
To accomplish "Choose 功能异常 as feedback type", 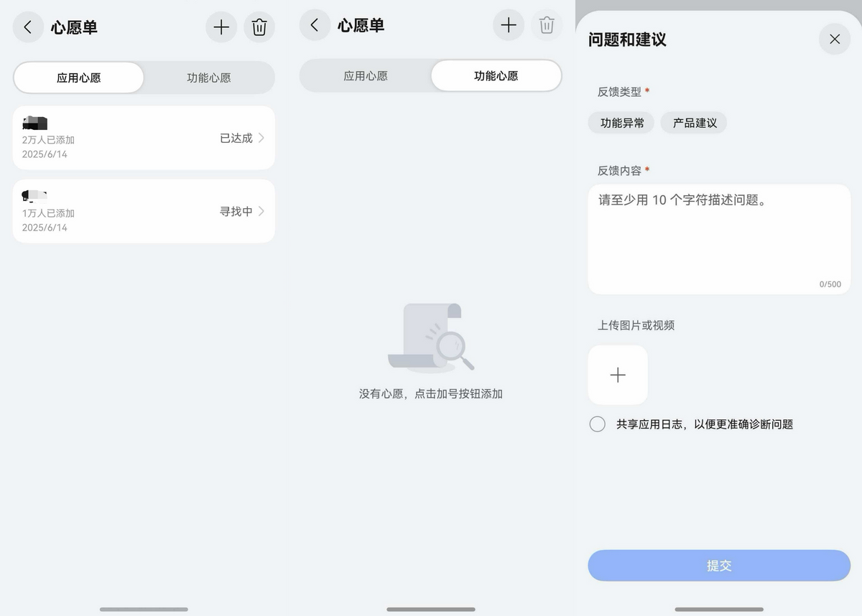I will point(621,123).
